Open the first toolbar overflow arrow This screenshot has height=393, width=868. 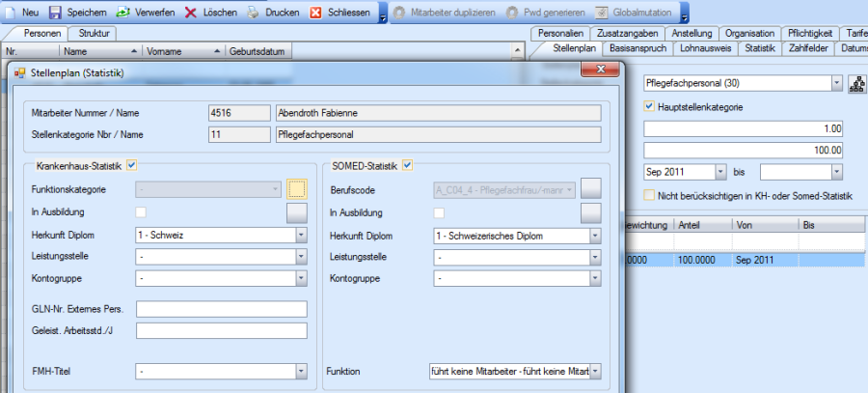(383, 14)
